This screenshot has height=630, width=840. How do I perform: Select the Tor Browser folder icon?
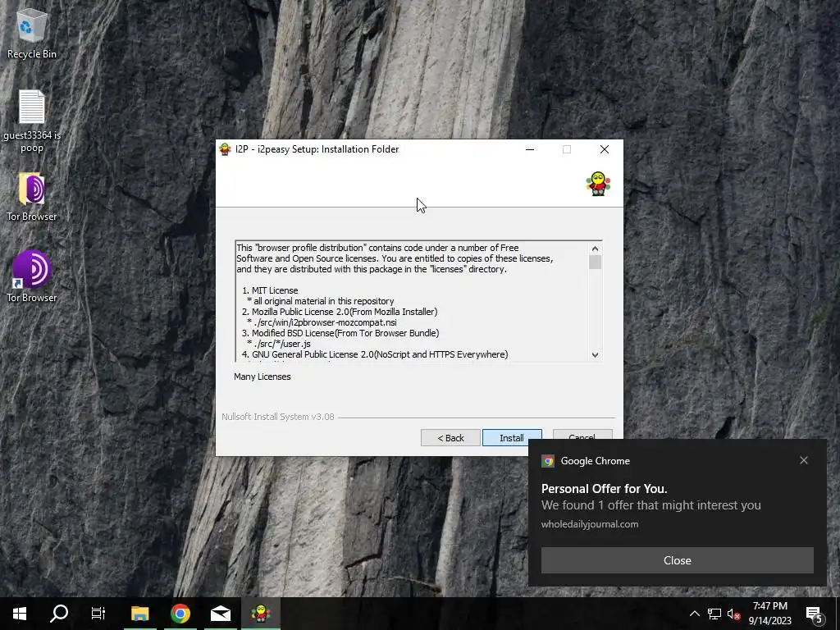[x=32, y=197]
